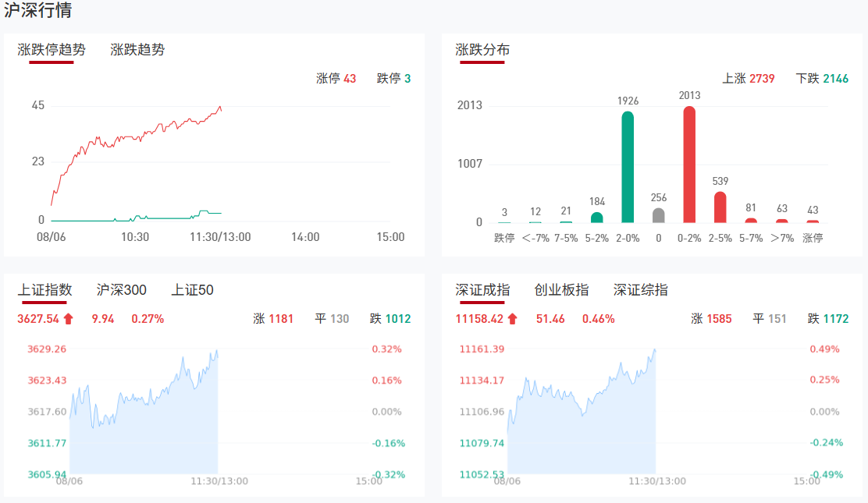Select the 涨跌停趋势 tab
Image resolution: width=868 pixels, height=503 pixels.
tap(52, 50)
